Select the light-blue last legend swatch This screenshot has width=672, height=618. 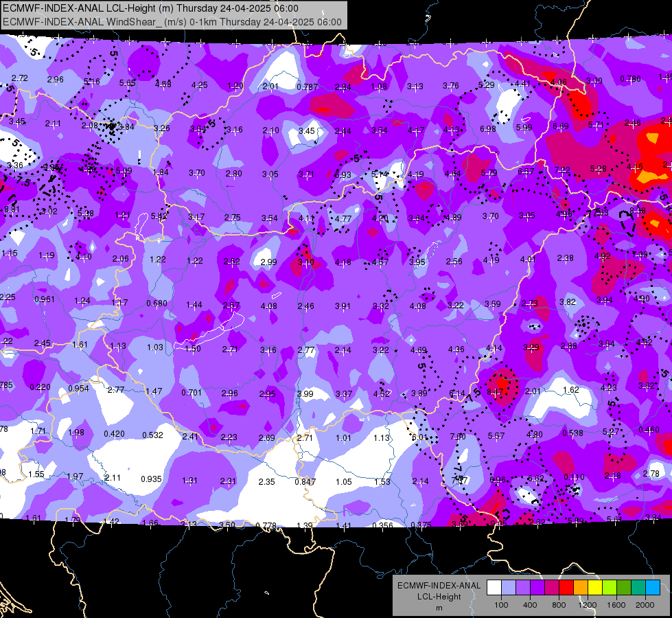653,587
